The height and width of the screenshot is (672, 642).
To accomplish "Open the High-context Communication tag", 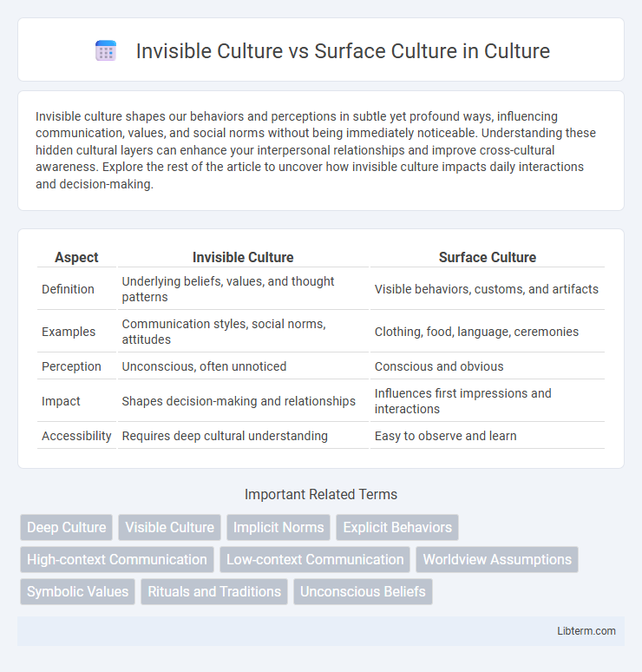I will pos(117,559).
